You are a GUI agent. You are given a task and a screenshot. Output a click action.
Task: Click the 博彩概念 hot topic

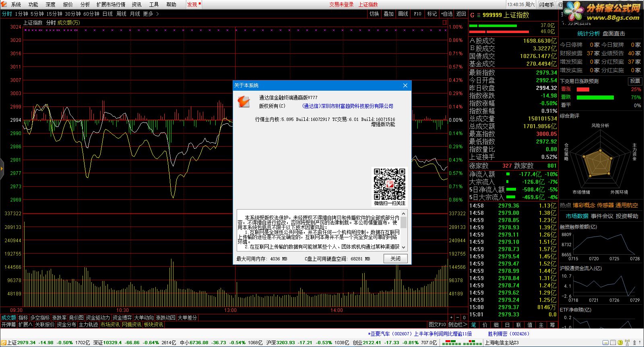(584, 205)
